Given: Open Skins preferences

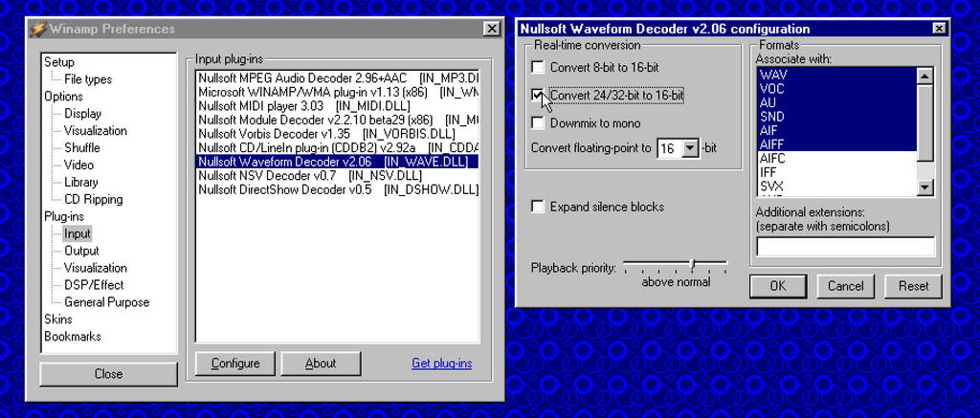Looking at the screenshot, I should 58,319.
